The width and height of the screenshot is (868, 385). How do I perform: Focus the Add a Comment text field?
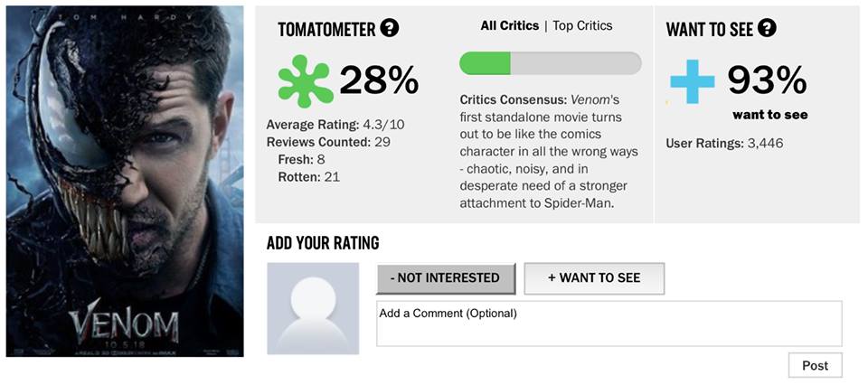609,324
